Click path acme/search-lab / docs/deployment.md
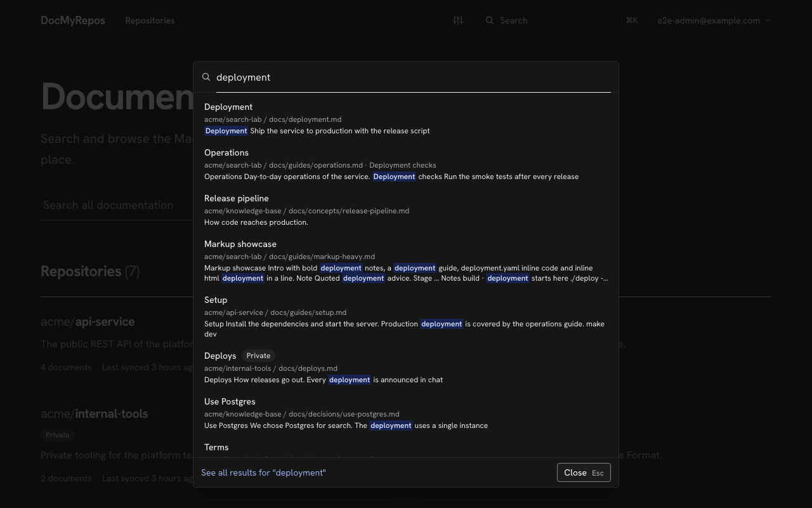This screenshot has height=508, width=812. (x=273, y=119)
